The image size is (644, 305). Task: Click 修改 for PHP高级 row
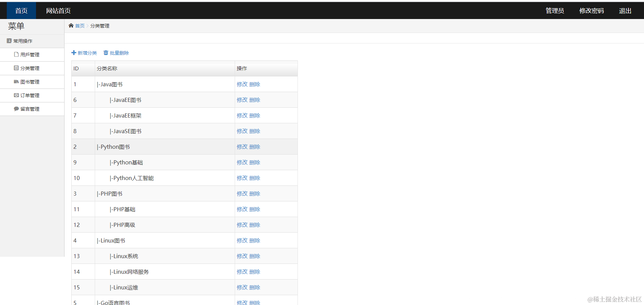click(242, 225)
